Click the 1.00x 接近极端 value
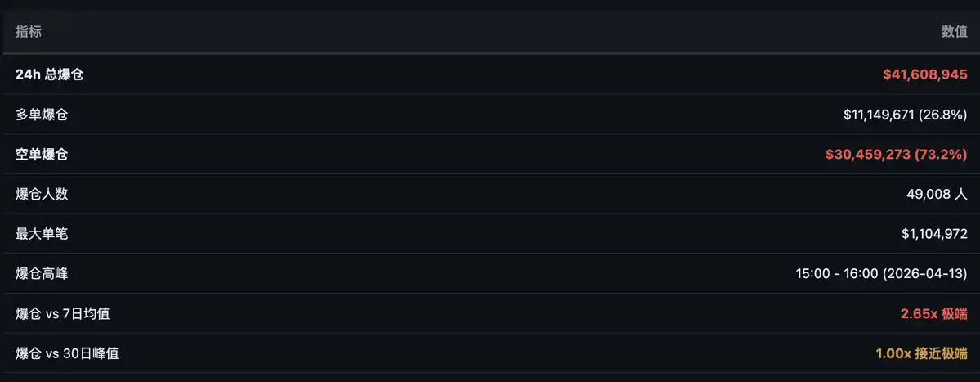Screen dimensions: 980x382 921,354
